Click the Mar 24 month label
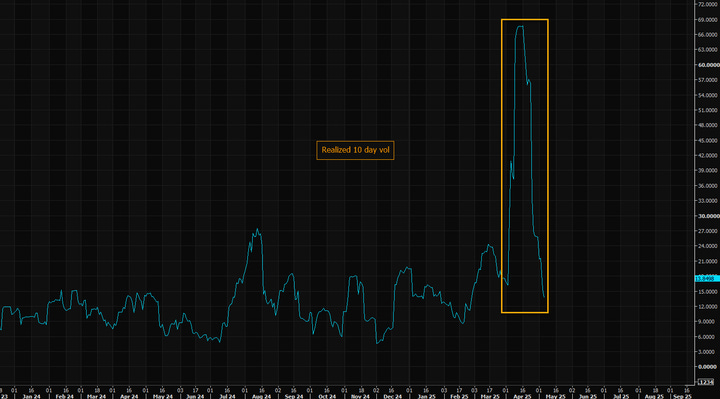Image resolution: width=720 pixels, height=399 pixels. click(x=96, y=396)
